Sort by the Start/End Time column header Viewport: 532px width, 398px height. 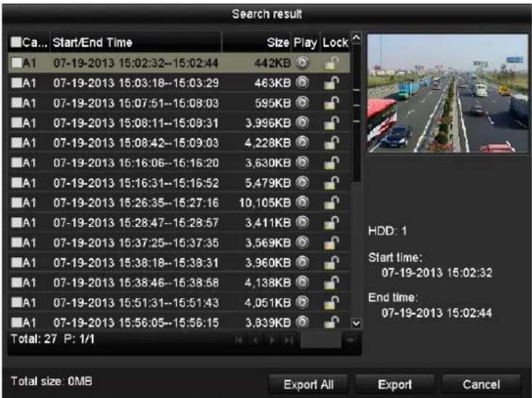pyautogui.click(x=136, y=42)
